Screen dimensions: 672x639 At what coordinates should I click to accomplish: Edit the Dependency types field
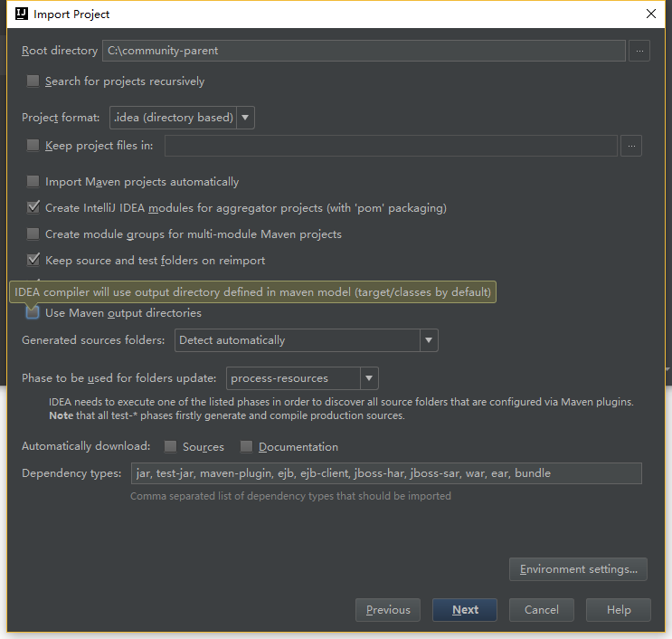pyautogui.click(x=386, y=473)
